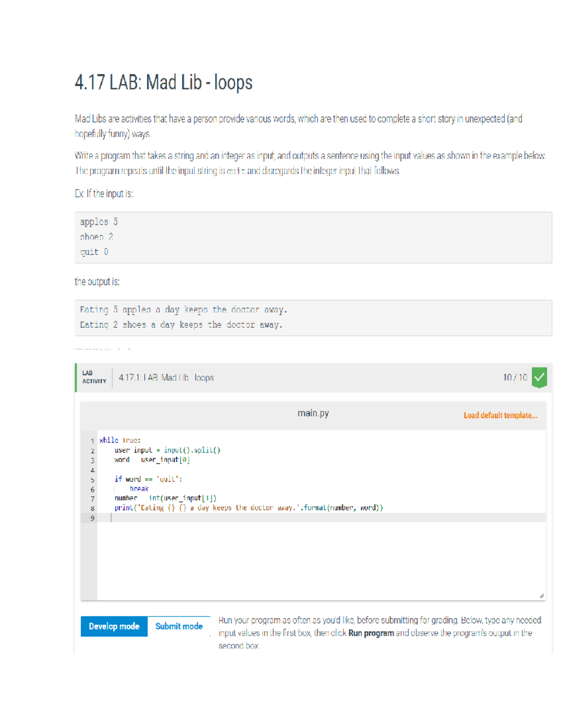Click the print statement on line 8
Screen dimensions: 563x728
pos(249,508)
